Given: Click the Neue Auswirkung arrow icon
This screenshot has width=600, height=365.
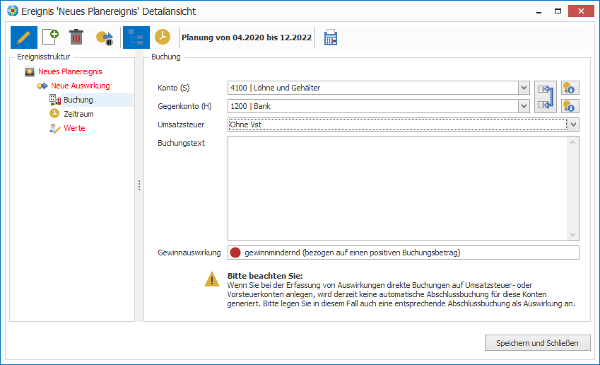Looking at the screenshot, I should (x=42, y=86).
